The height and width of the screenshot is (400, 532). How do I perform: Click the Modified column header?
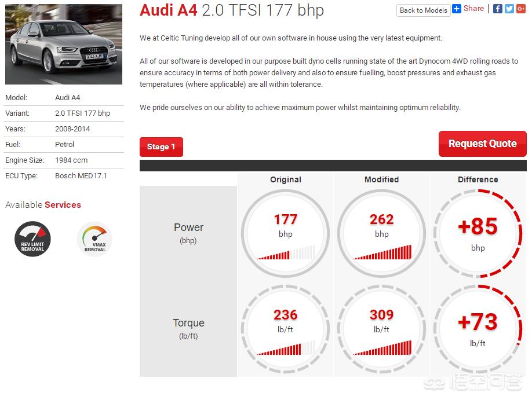tap(382, 179)
